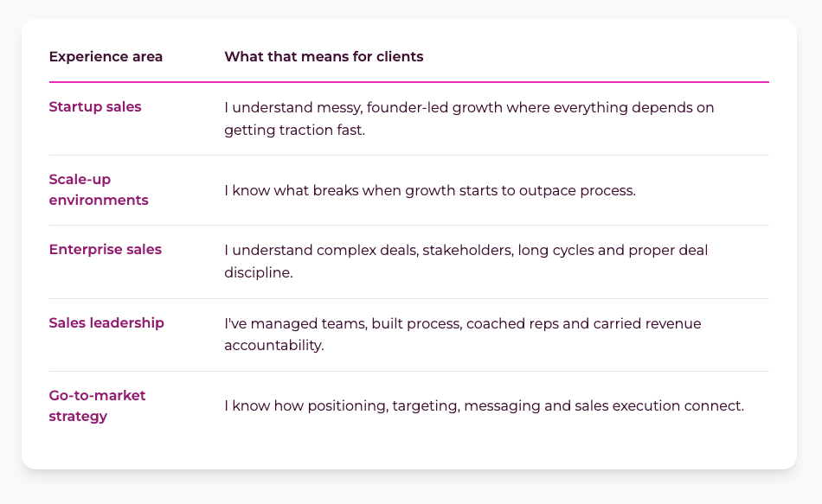
Task: Click the complex deals description text
Action: click(x=466, y=261)
